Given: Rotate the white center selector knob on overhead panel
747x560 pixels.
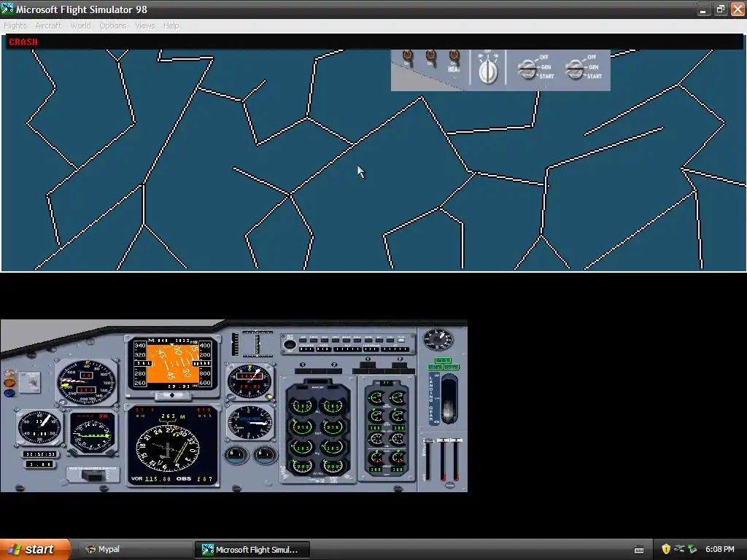Looking at the screenshot, I should (x=488, y=71).
